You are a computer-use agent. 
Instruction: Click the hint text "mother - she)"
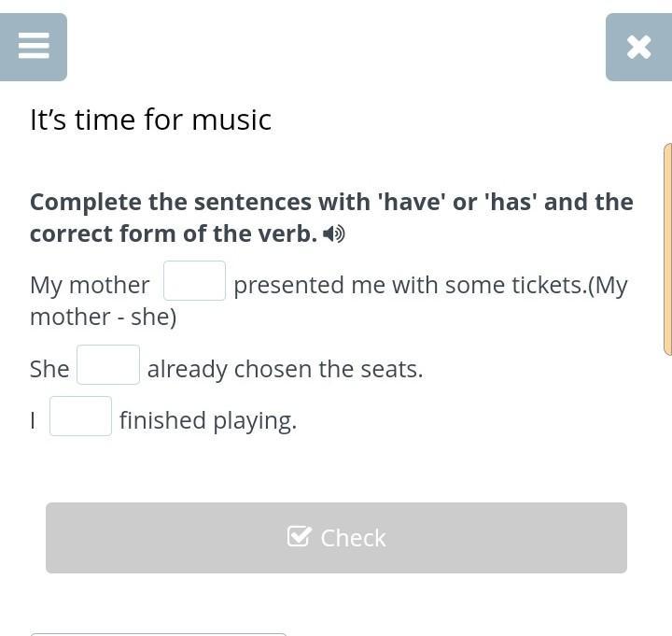104,318
